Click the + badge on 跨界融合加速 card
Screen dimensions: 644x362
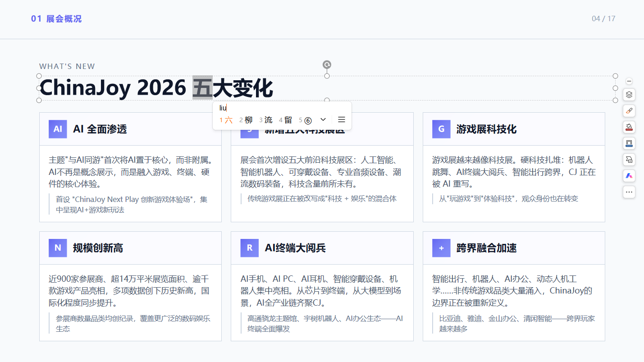(441, 248)
